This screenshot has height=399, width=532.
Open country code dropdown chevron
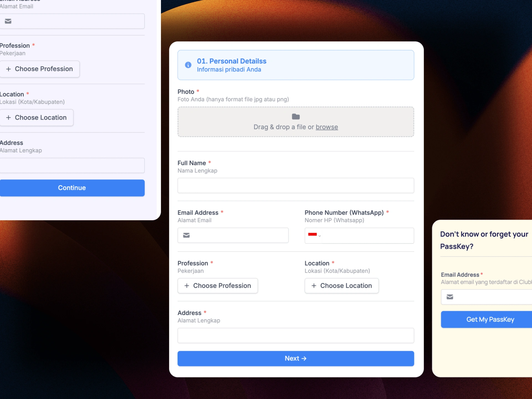[x=319, y=236]
